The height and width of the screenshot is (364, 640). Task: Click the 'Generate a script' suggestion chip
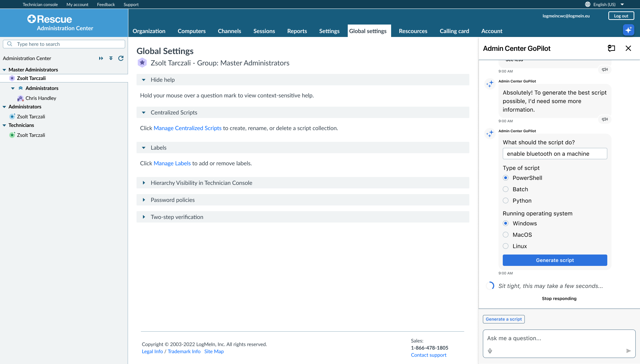(503, 319)
